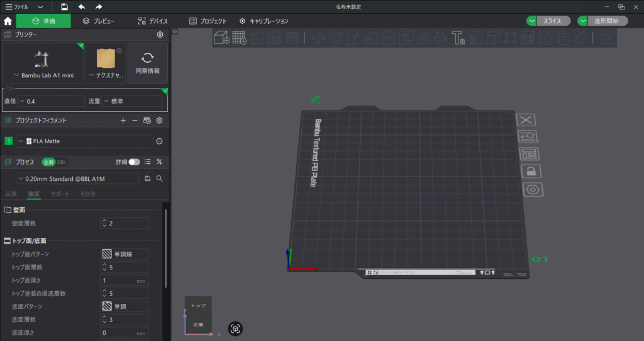Open plate settings hexagon icon
This screenshot has width=644, height=341.
(x=533, y=190)
